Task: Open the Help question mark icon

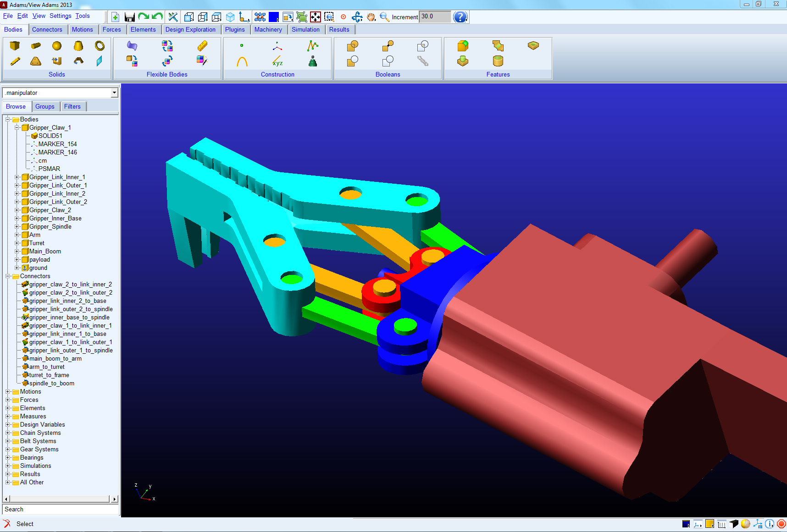Action: point(460,17)
